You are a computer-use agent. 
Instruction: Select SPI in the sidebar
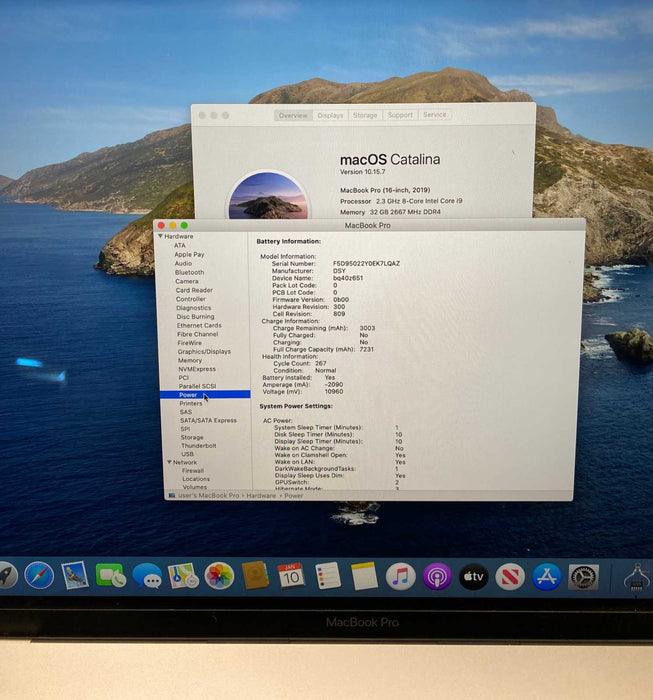pos(185,429)
